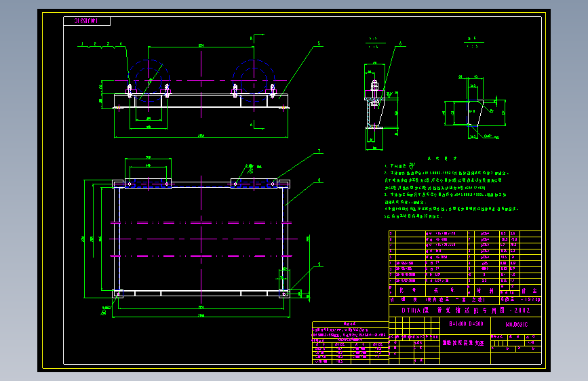Click the upper section marker "A"
The image size is (588, 381).
click(x=251, y=39)
